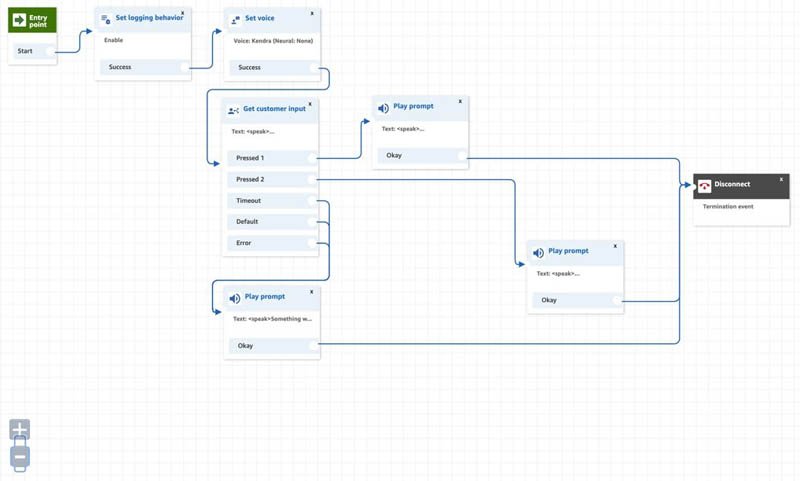Click the Set logging behavior block icon
The width and height of the screenshot is (800, 481).
click(x=106, y=19)
